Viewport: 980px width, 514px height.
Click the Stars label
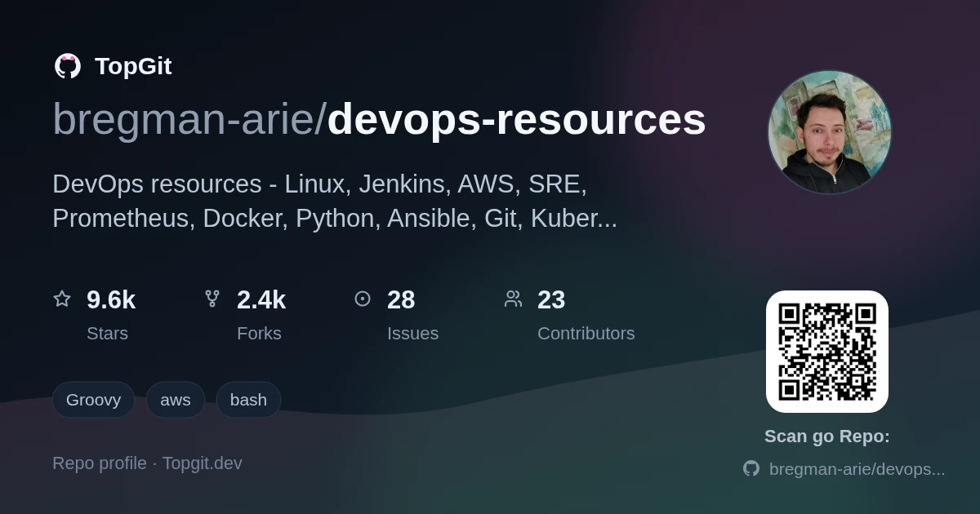point(107,334)
